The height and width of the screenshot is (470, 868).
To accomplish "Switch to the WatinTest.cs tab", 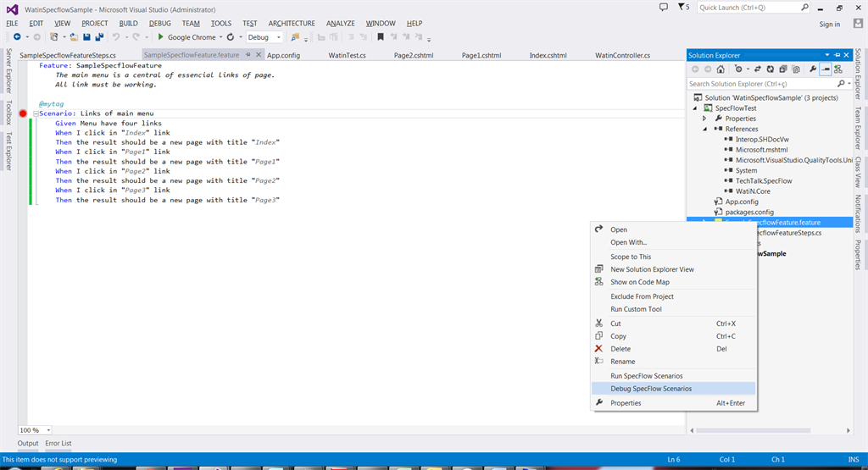I will [347, 55].
